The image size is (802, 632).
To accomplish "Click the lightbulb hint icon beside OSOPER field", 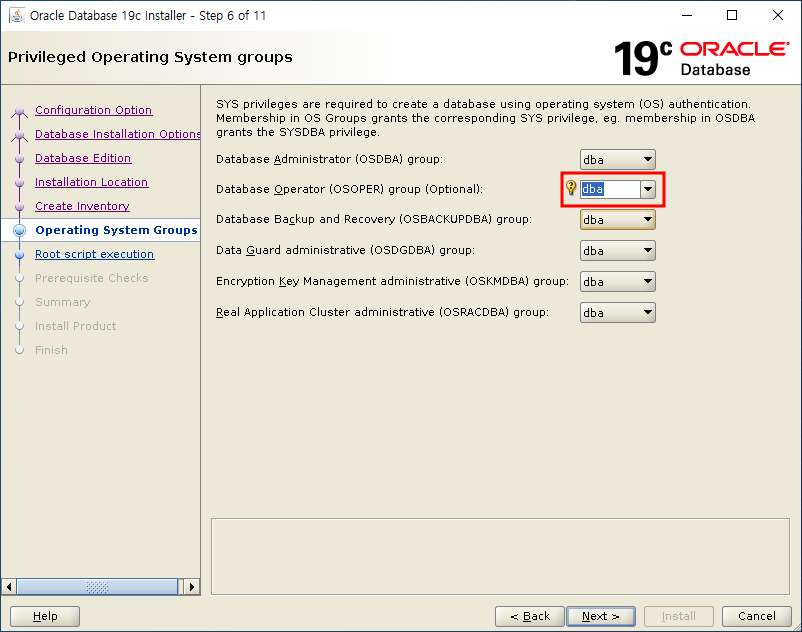I will coord(571,188).
